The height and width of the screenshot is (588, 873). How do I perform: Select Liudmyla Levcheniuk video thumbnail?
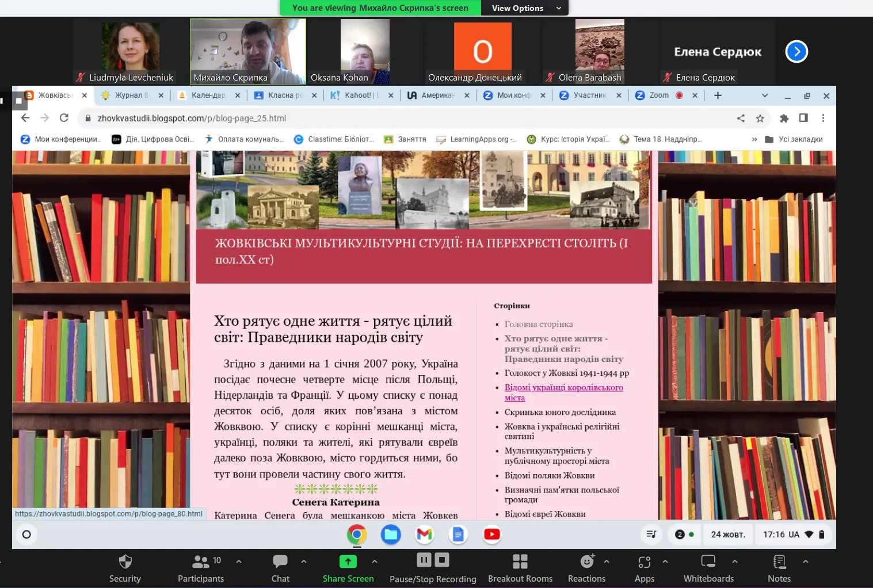tap(131, 52)
